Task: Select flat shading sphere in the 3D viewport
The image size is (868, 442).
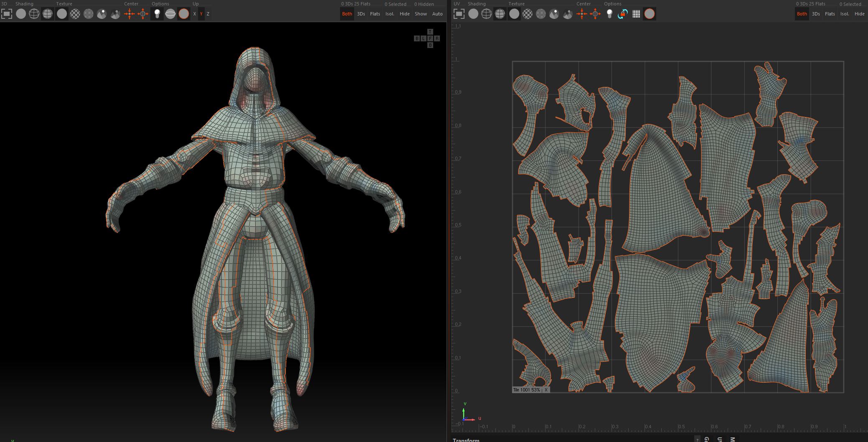Action: (x=21, y=14)
